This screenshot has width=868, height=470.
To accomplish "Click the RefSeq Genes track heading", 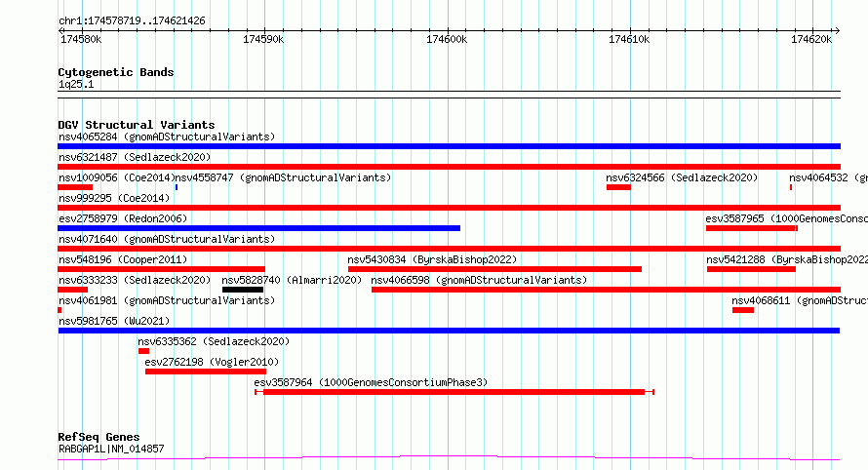I will pyautogui.click(x=99, y=437).
